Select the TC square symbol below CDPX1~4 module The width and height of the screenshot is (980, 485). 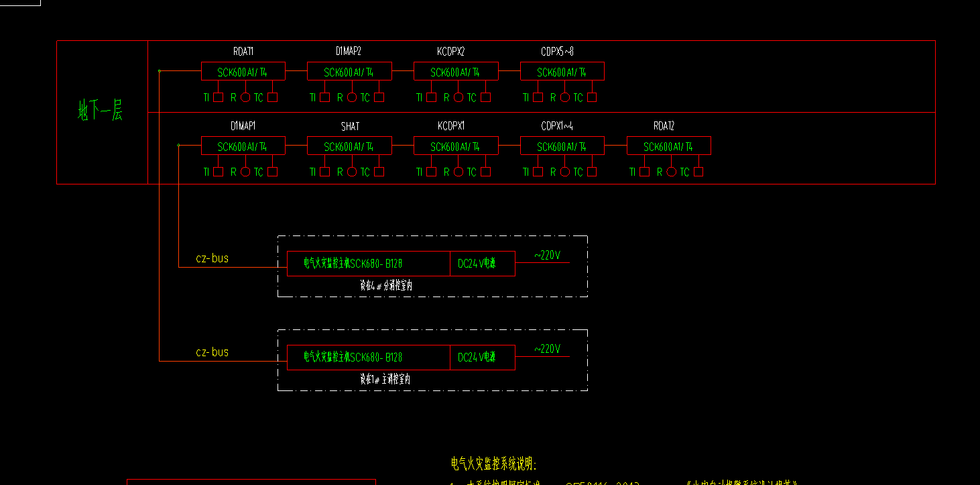click(592, 172)
